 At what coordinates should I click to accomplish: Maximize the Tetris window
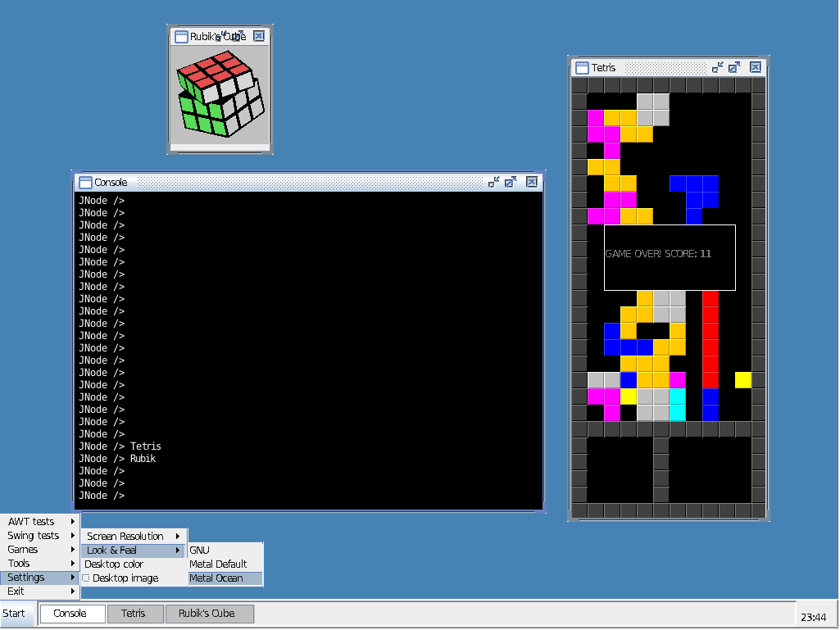click(734, 68)
